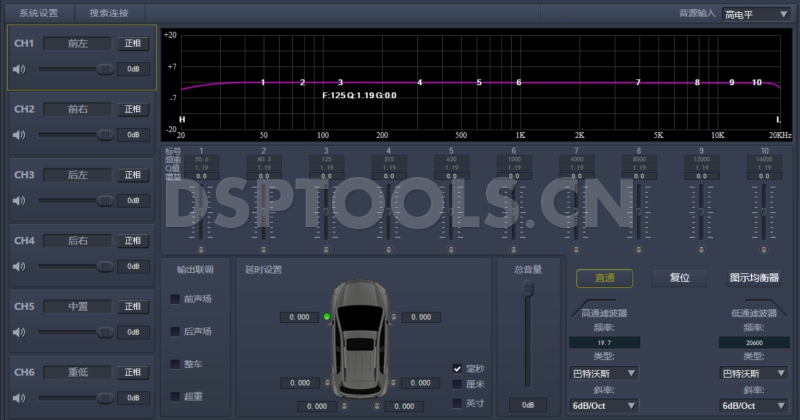
Task: Click CH2 0dB volume value field
Action: coord(133,135)
